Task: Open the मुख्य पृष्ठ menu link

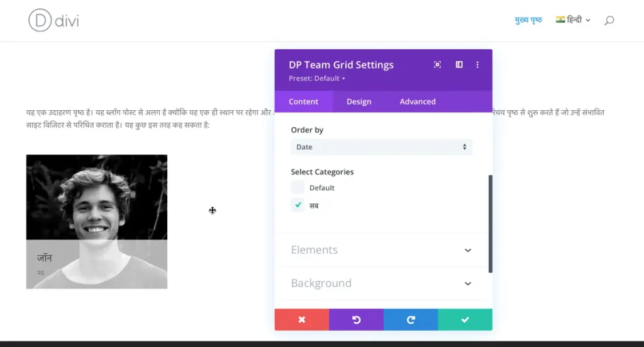Action: point(528,20)
